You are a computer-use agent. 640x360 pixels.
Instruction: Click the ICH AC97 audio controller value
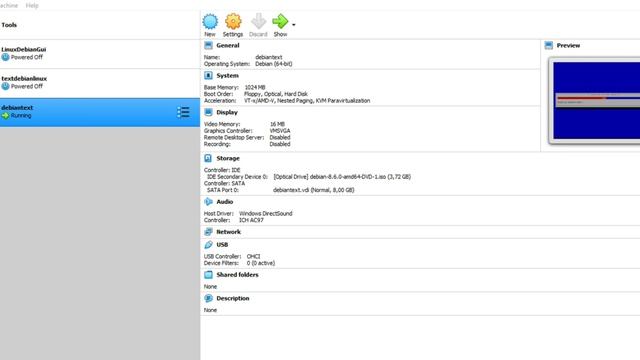[251, 220]
